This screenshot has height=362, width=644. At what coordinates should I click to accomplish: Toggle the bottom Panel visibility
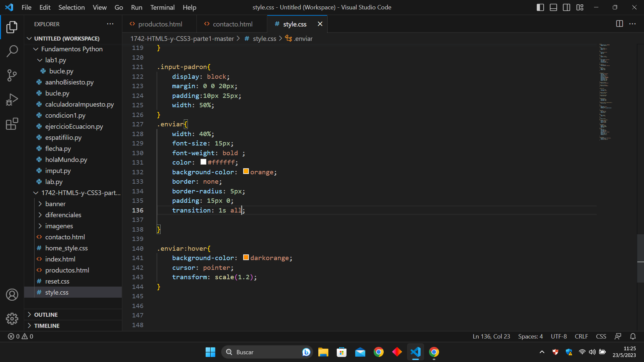[x=553, y=7]
